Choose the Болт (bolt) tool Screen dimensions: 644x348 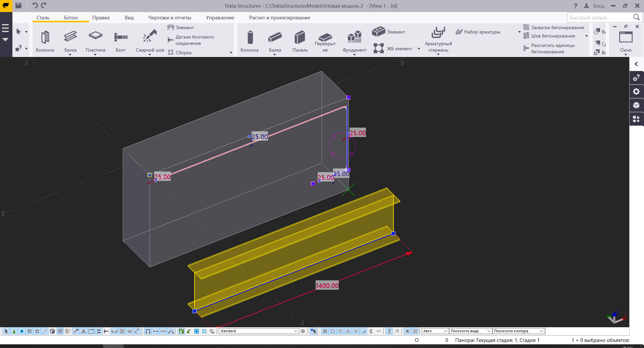click(x=120, y=37)
